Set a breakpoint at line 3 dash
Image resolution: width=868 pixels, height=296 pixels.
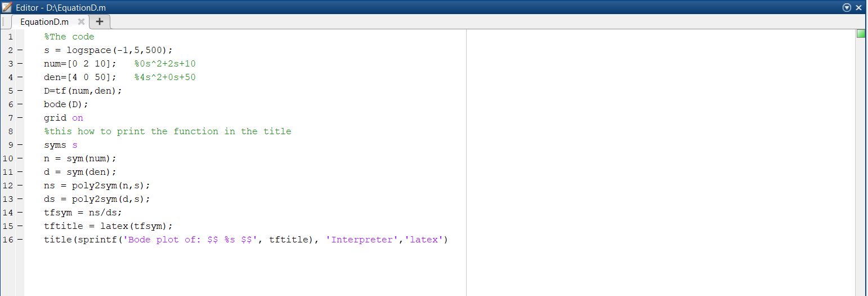point(20,64)
